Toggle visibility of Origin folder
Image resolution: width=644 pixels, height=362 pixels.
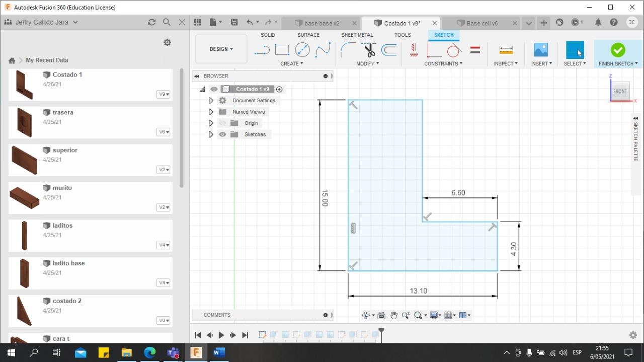tap(222, 123)
